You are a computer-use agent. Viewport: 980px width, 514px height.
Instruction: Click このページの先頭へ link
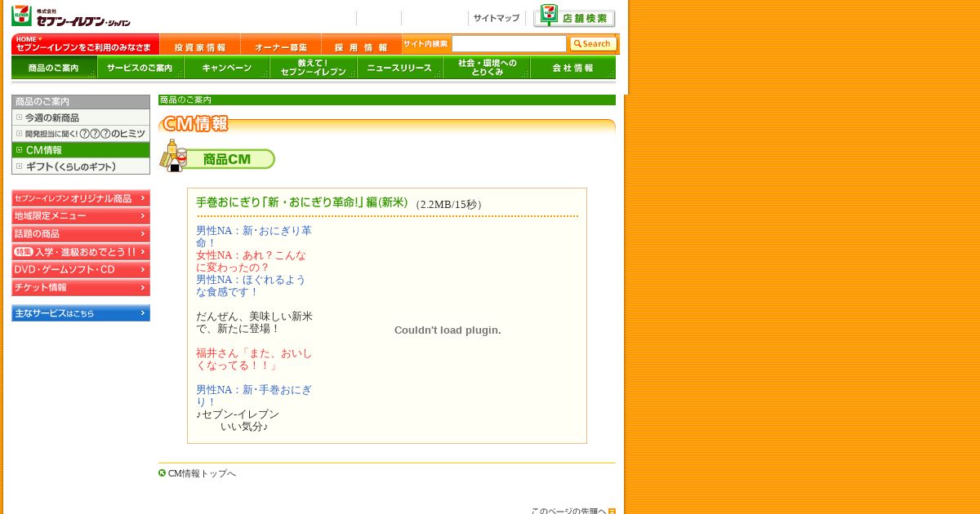coord(568,511)
